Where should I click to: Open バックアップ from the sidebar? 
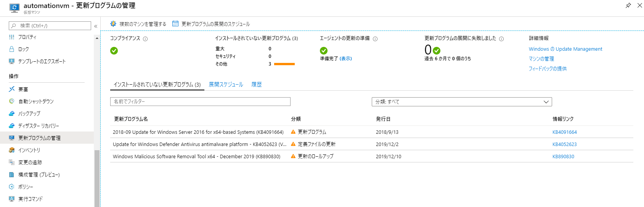[x=29, y=114]
